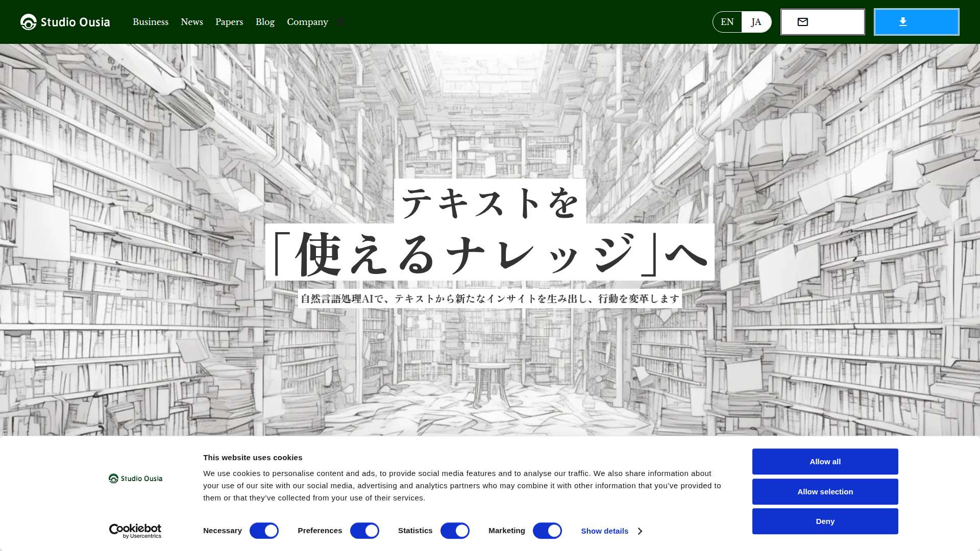Click the 自然言語処理AIで subtitle text
This screenshot has height=551, width=980.
coord(490,298)
